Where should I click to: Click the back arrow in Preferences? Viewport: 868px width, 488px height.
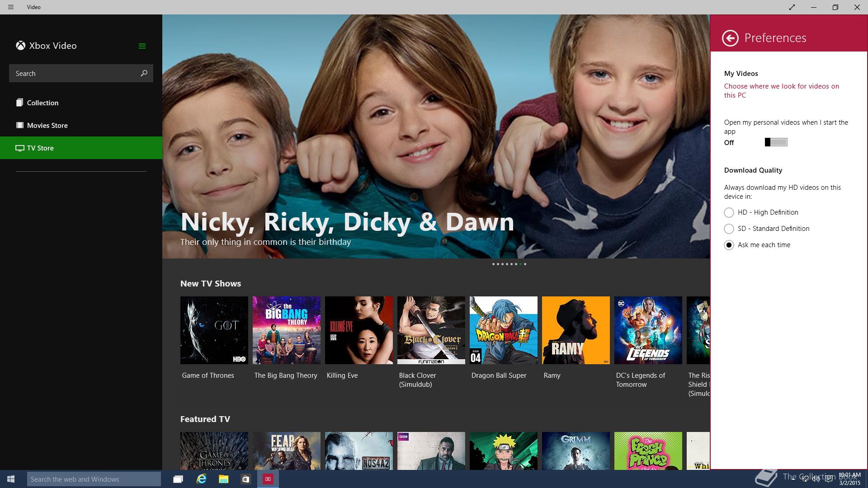click(730, 38)
